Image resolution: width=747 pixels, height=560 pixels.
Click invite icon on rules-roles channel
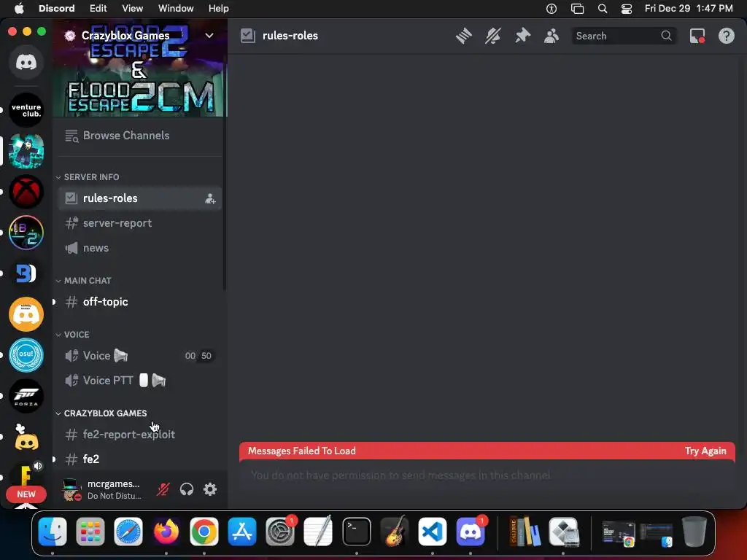click(x=210, y=198)
